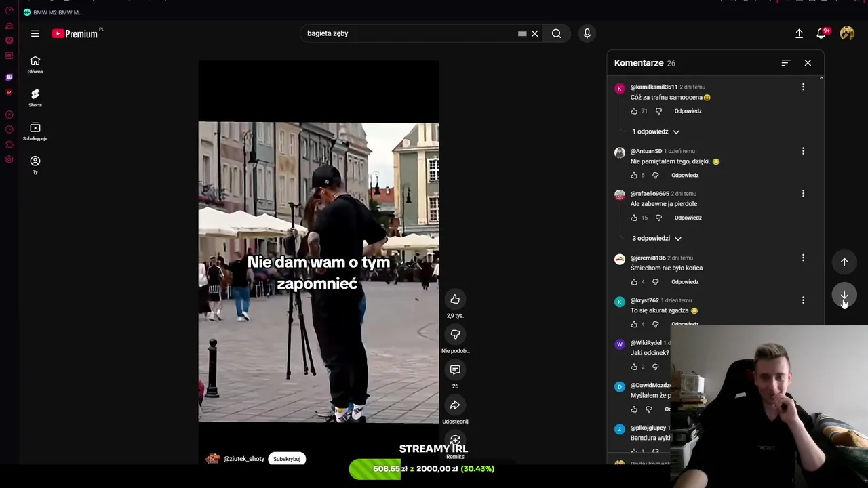Open GX Control speedometer icon in sidebar
Viewport: 868px width, 488px height.
coord(9,11)
